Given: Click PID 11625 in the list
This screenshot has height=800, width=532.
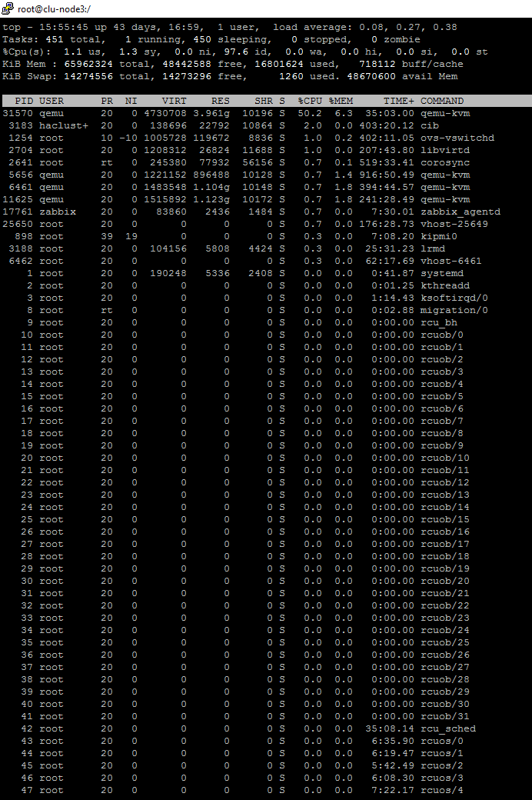Looking at the screenshot, I should [x=18, y=199].
